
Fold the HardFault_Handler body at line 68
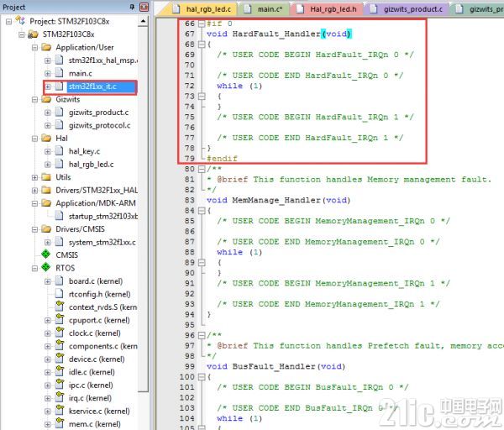tap(202, 45)
